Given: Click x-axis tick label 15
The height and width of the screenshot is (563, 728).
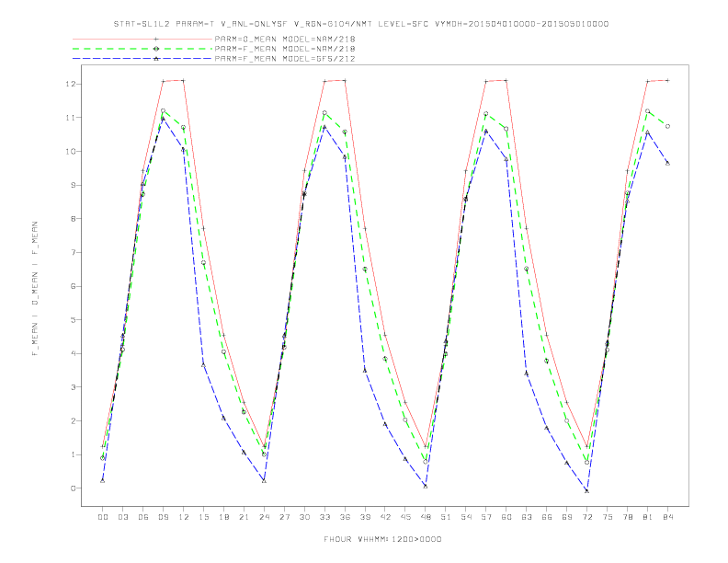Looking at the screenshot, I should click(x=203, y=517).
